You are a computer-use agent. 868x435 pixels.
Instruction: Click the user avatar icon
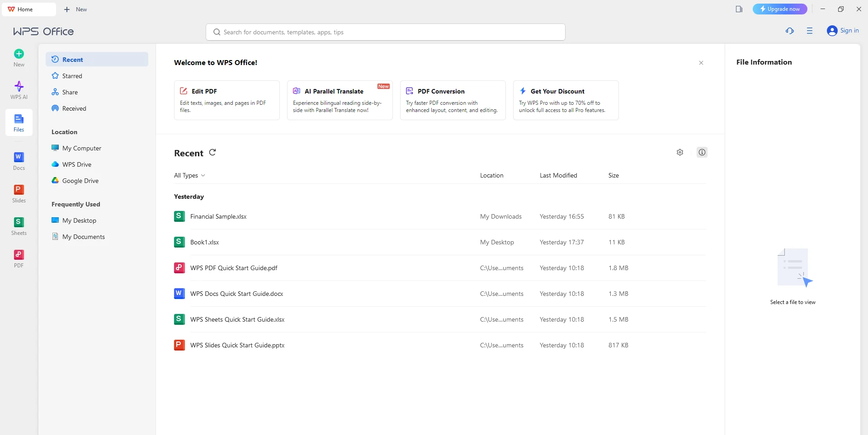832,31
